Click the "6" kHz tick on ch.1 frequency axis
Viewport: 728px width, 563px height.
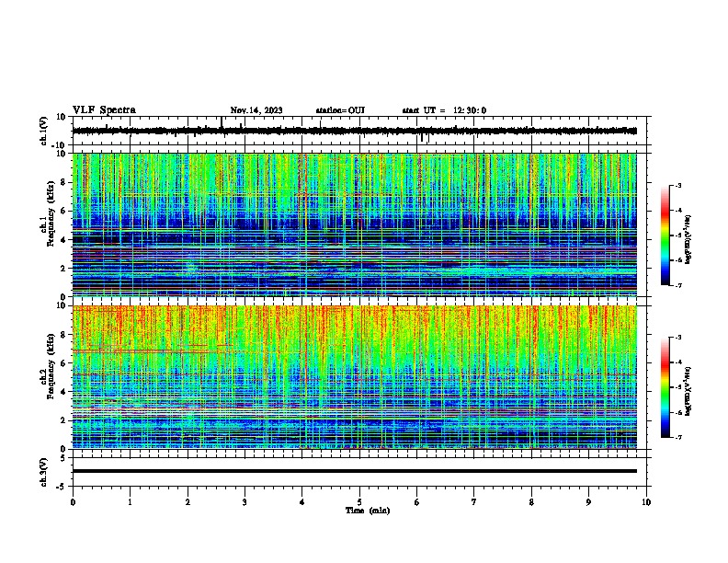pyautogui.click(x=64, y=212)
